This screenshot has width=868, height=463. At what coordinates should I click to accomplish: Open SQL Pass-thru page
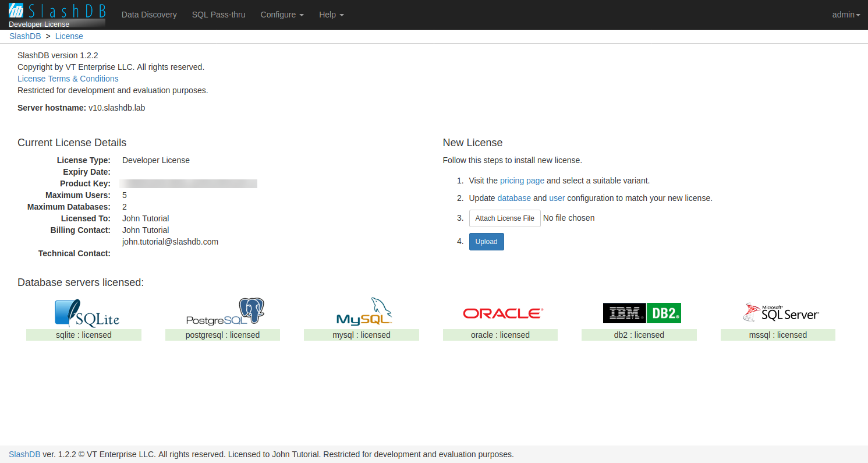click(219, 15)
